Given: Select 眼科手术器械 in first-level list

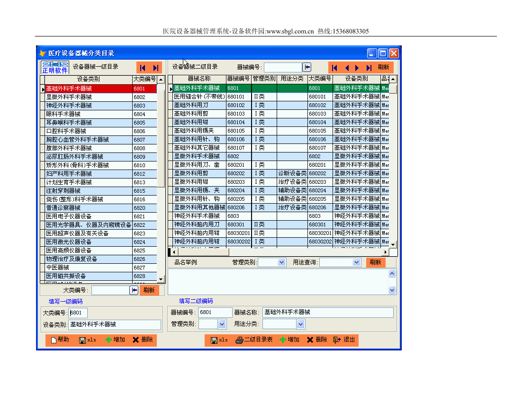Looking at the screenshot, I should click(101, 114).
